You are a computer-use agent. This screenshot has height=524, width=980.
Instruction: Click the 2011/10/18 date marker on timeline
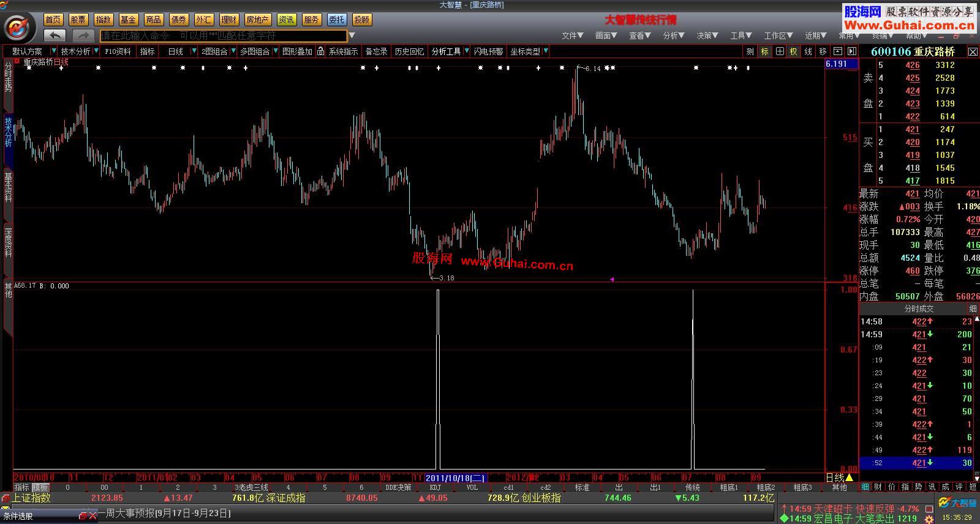456,477
